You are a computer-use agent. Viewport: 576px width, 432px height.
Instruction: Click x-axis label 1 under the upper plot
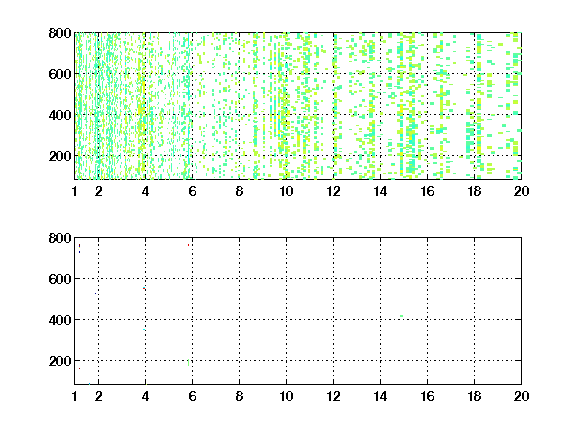pyautogui.click(x=75, y=191)
